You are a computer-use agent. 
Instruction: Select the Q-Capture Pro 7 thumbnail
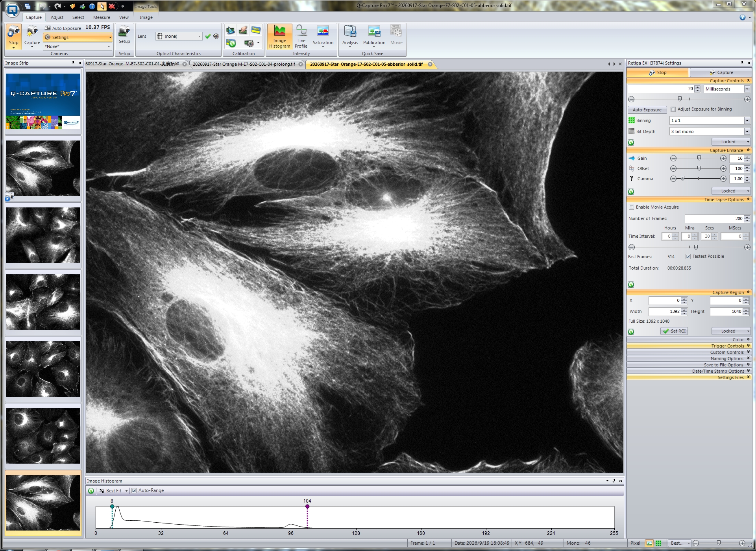43,101
